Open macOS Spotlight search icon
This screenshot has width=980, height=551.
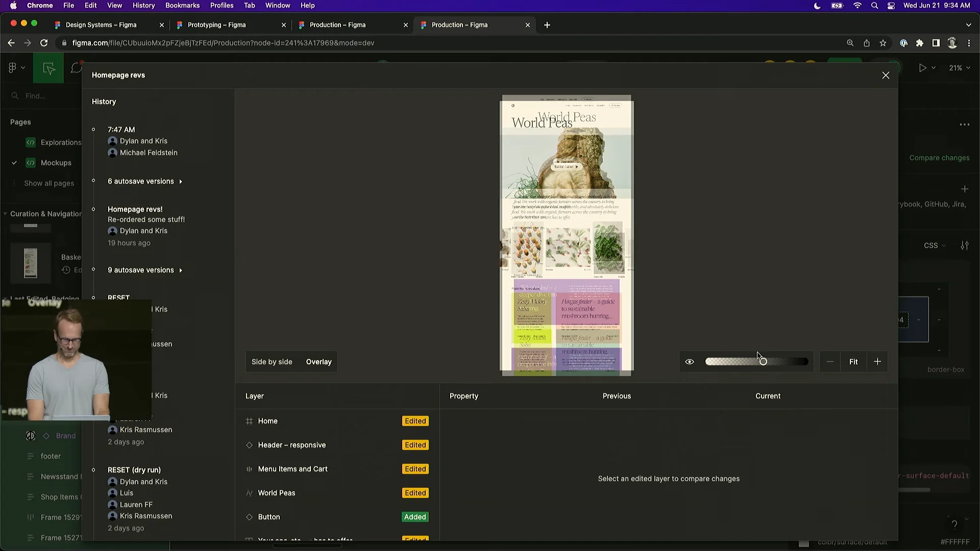coord(874,6)
